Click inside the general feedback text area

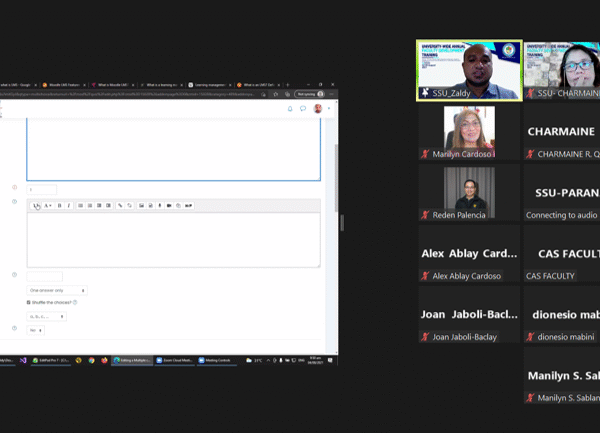tap(173, 240)
